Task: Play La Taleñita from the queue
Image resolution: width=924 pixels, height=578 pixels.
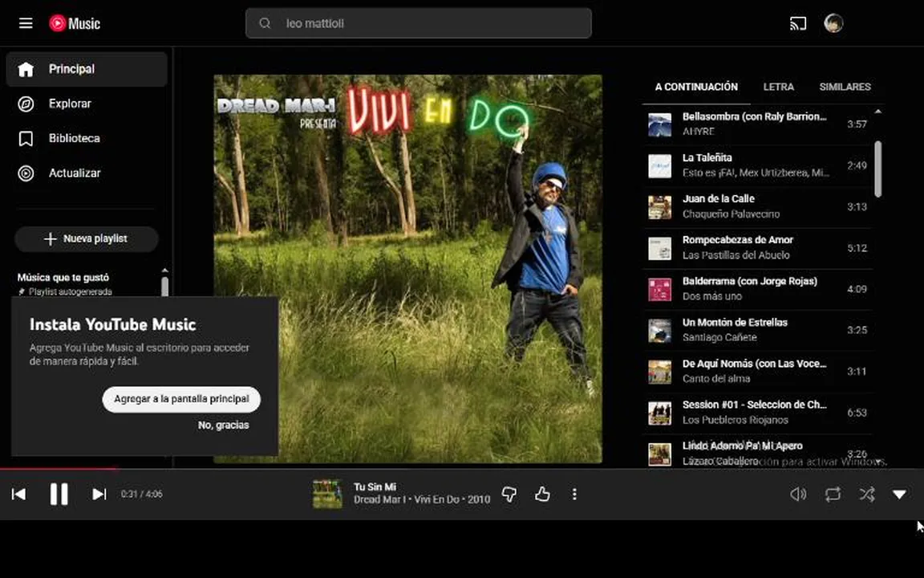Action: click(757, 165)
